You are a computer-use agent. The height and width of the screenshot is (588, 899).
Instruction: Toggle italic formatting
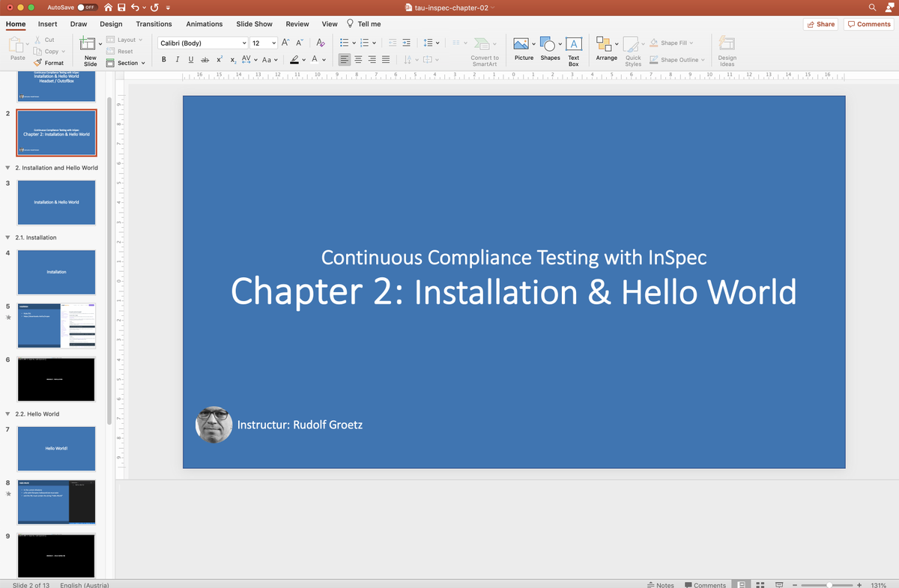pyautogui.click(x=178, y=59)
